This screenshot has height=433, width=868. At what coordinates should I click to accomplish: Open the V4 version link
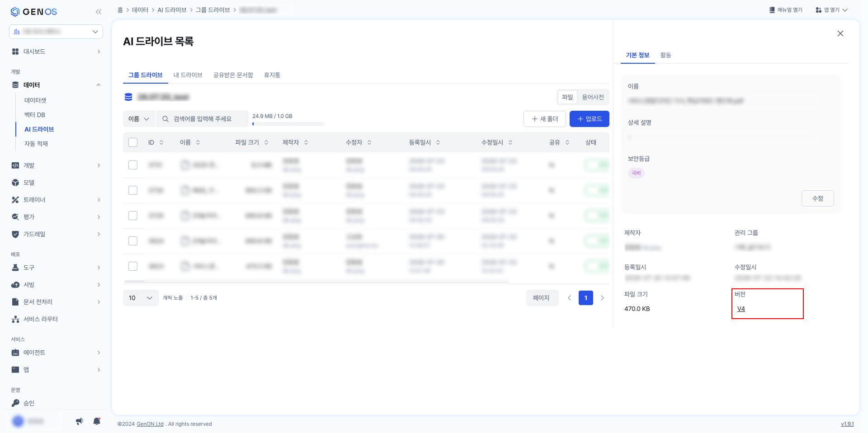pos(741,309)
